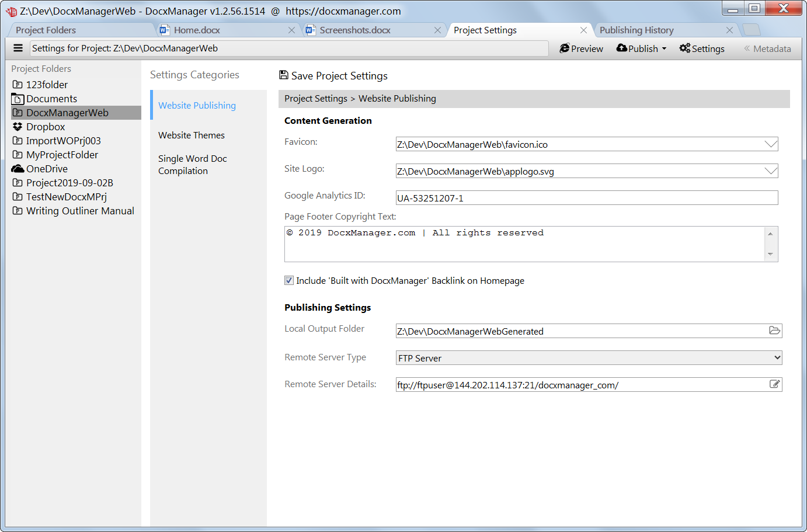Viewport: 807px width, 532px height.
Task: Open the Publish dropdown
Action: pos(641,48)
